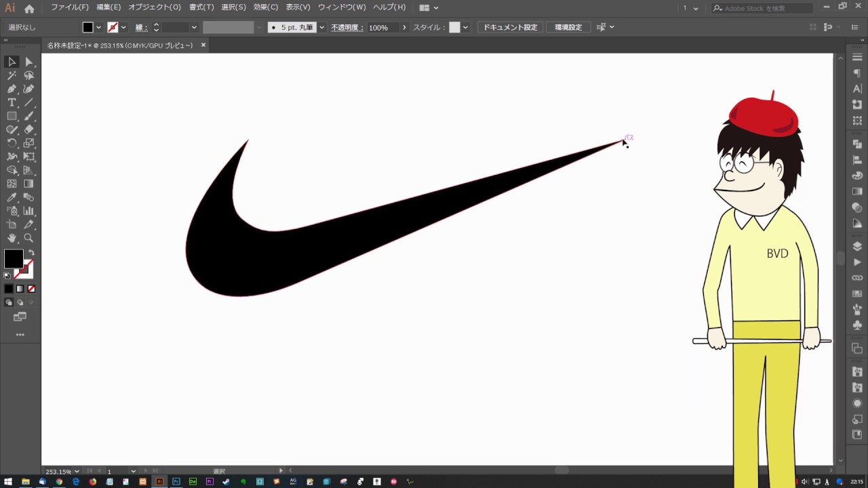
Task: Choose the Rotate tool
Action: [12, 143]
